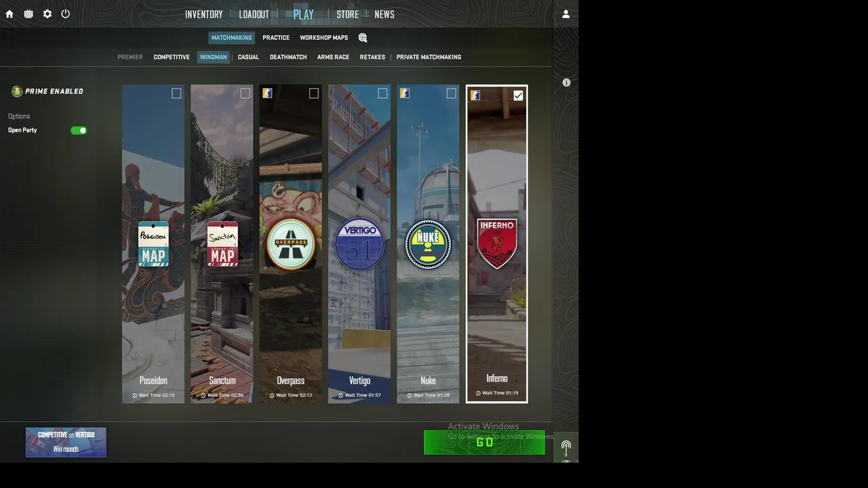
Task: Click the Overpass map badge icon
Action: [x=291, y=244]
